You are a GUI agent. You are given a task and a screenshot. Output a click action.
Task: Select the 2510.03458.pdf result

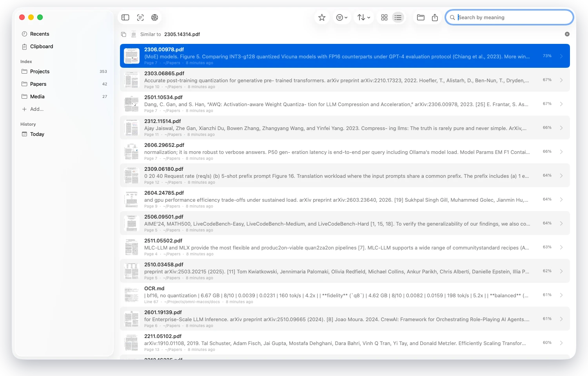tap(345, 271)
